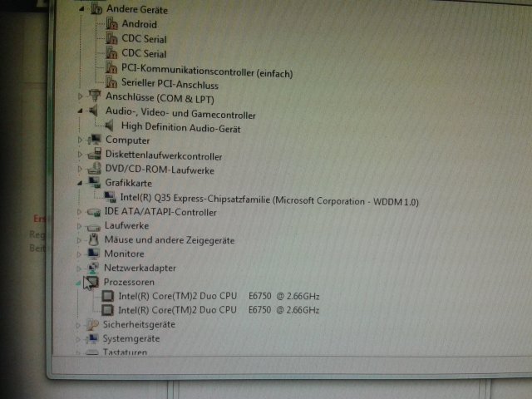
Task: Click the Computer category icon
Action: (x=94, y=139)
